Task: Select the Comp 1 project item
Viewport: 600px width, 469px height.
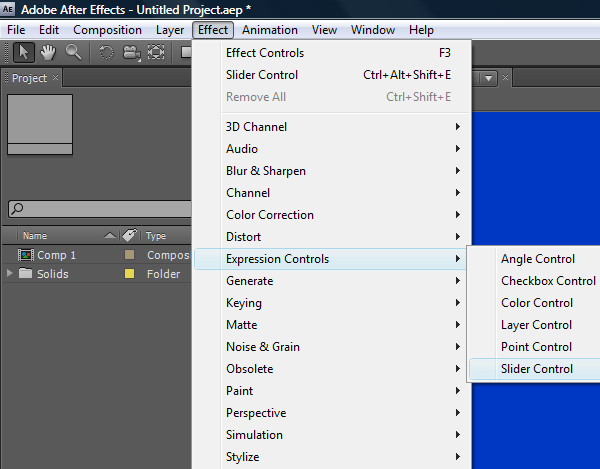Action: [97, 255]
